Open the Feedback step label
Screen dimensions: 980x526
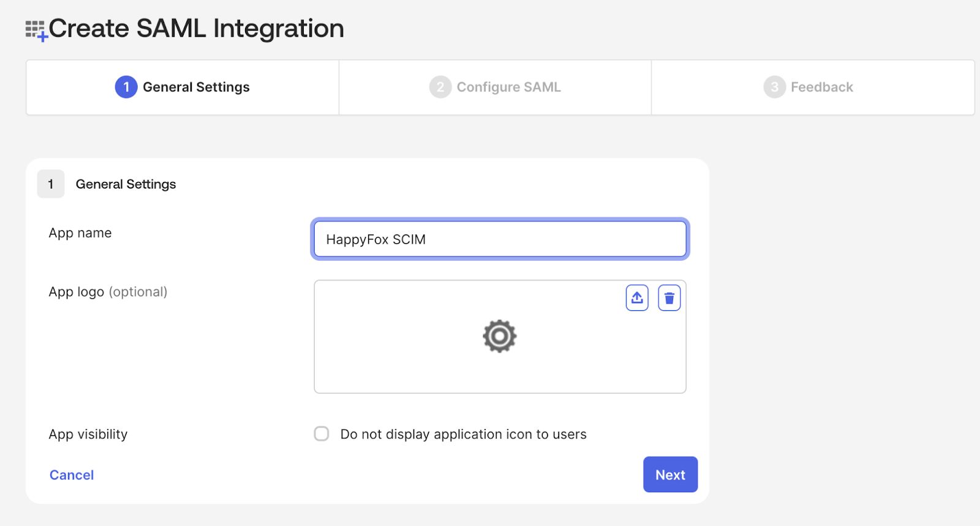click(x=821, y=87)
